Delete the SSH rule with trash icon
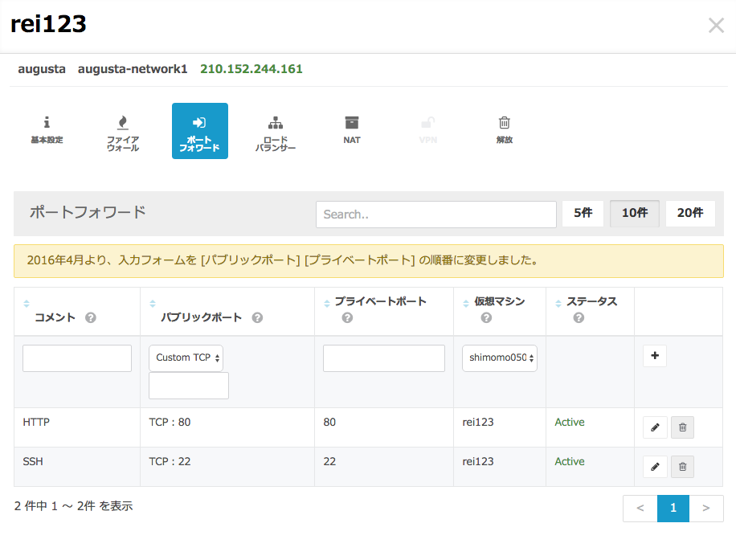The image size is (736, 560). coord(682,467)
